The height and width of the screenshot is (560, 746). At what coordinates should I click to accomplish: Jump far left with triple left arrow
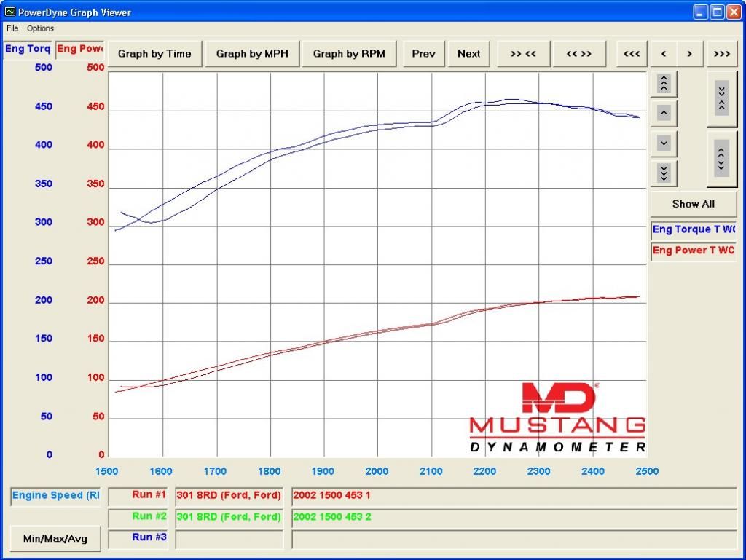pos(632,54)
